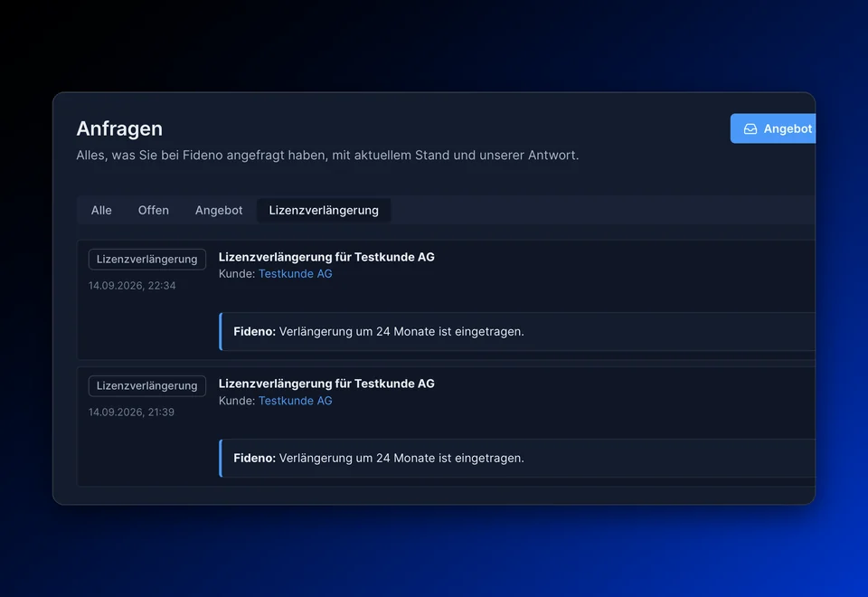Open Testkunde AG link in 22:34 request
Screen dimensions: 868x597
295,273
